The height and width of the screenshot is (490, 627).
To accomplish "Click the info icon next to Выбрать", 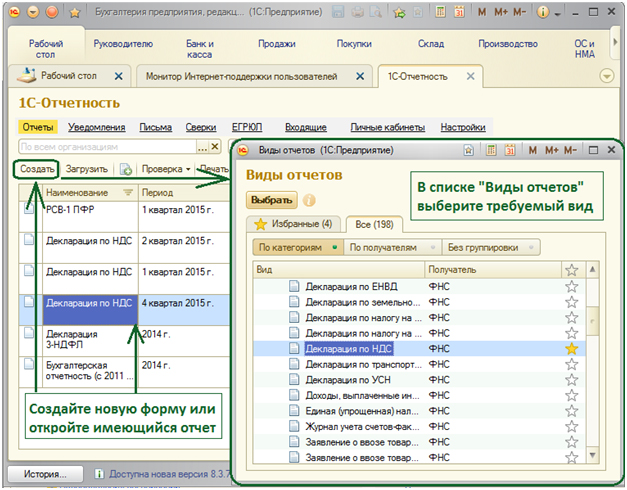I will click(308, 200).
